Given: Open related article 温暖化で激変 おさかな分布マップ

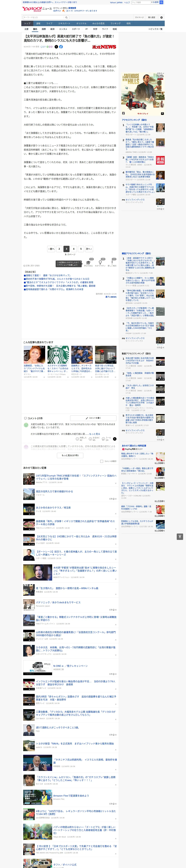Looking at the screenshot, I should (x=48, y=275).
